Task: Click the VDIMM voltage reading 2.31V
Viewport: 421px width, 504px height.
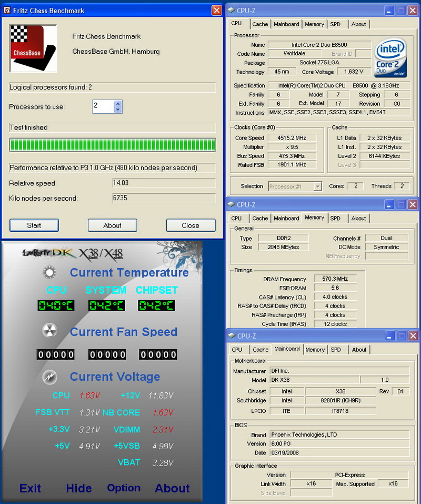Action: click(163, 429)
